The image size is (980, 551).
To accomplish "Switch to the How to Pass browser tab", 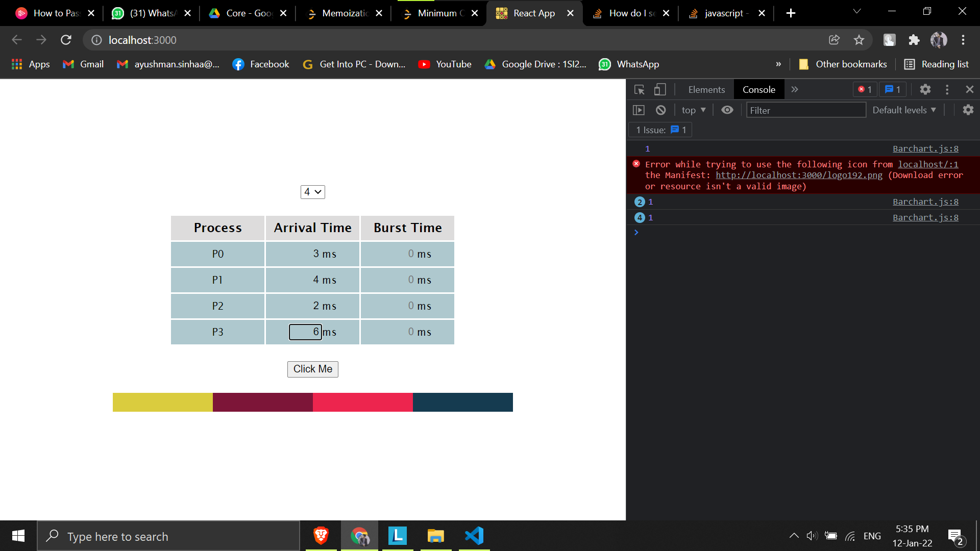I will (x=56, y=13).
